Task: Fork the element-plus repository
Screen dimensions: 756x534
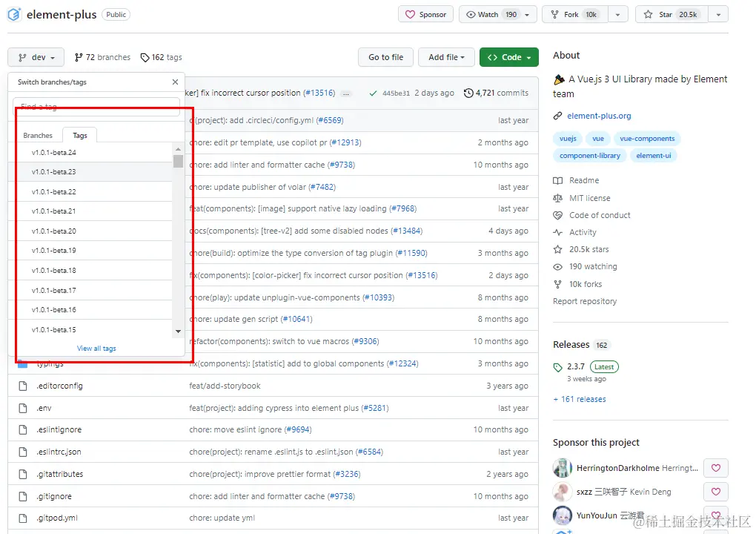Action: pos(575,15)
